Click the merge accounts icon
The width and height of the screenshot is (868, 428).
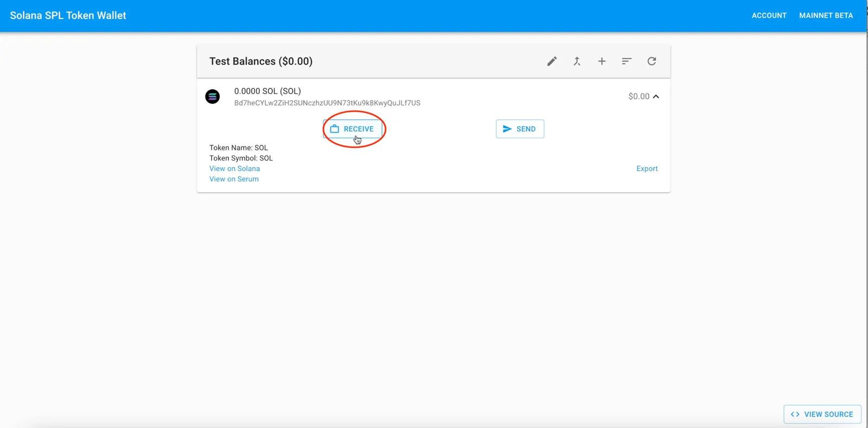(577, 61)
